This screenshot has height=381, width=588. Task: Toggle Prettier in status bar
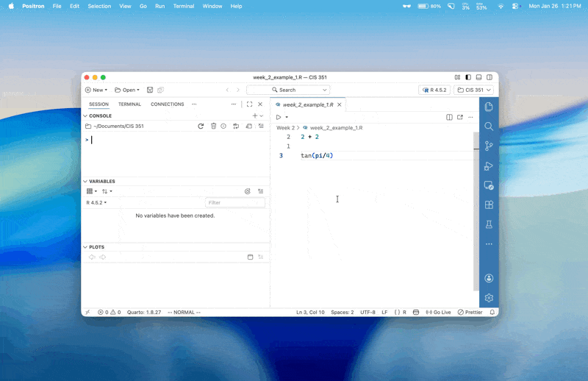tap(470, 313)
